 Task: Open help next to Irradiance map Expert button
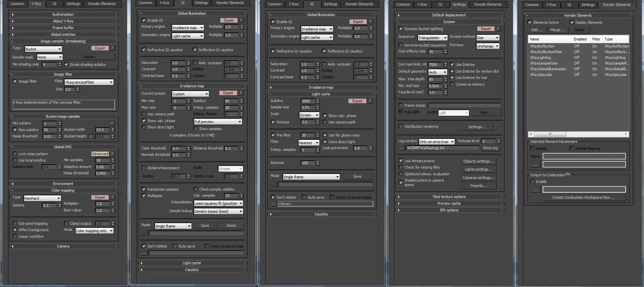[241, 93]
